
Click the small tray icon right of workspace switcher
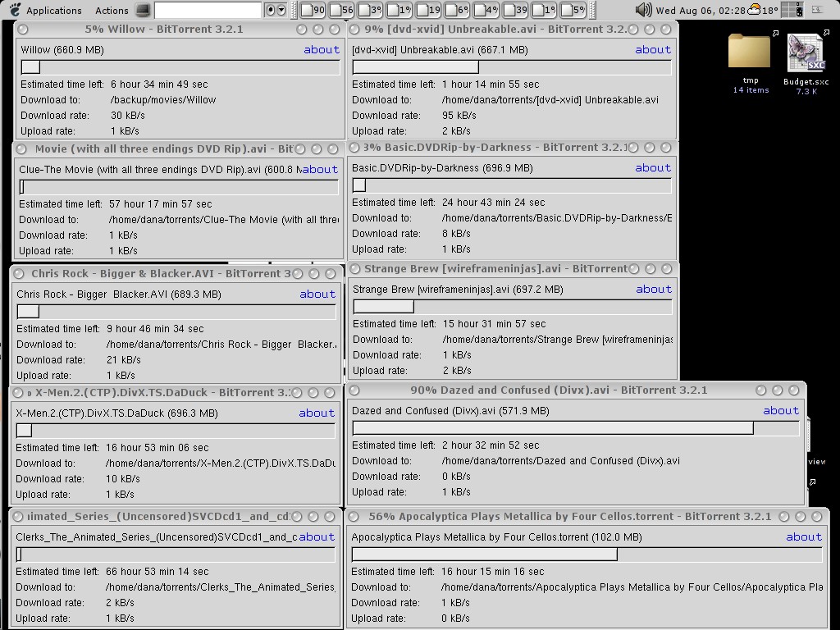tap(818, 10)
